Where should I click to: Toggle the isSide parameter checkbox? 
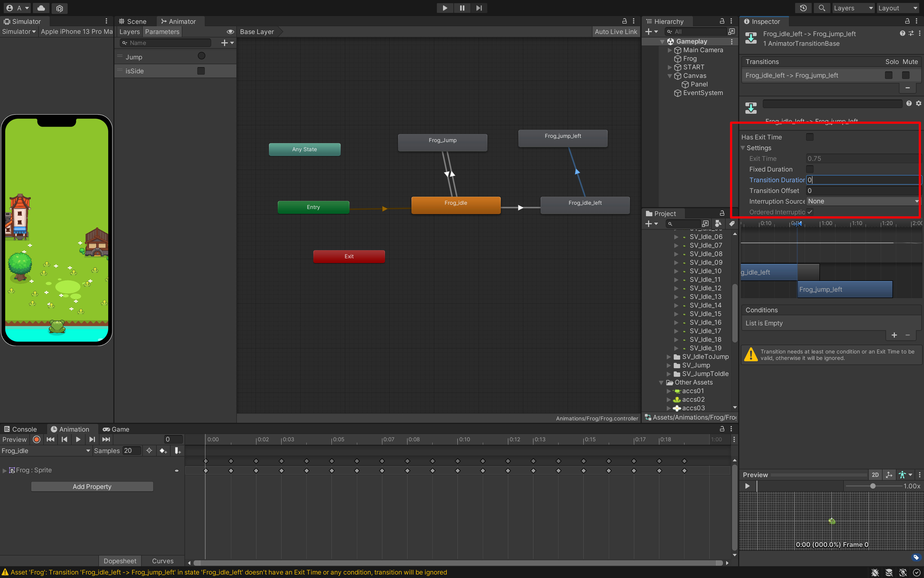point(201,71)
